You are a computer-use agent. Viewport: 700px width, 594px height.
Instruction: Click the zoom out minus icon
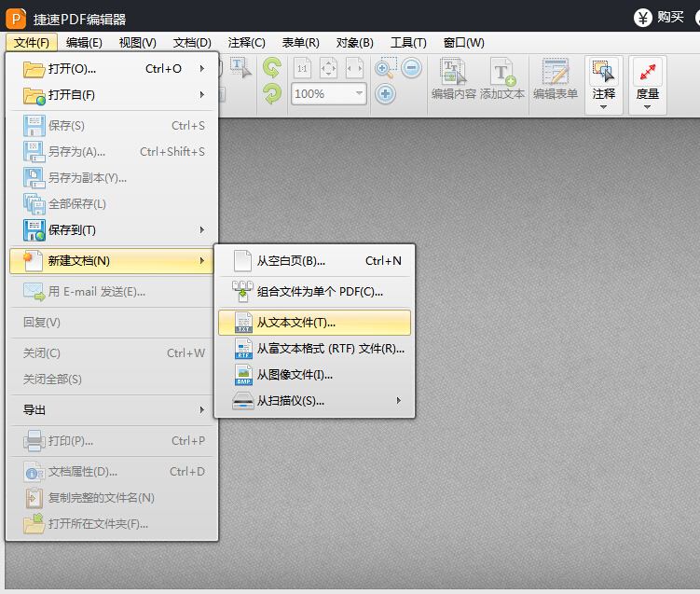coord(411,68)
